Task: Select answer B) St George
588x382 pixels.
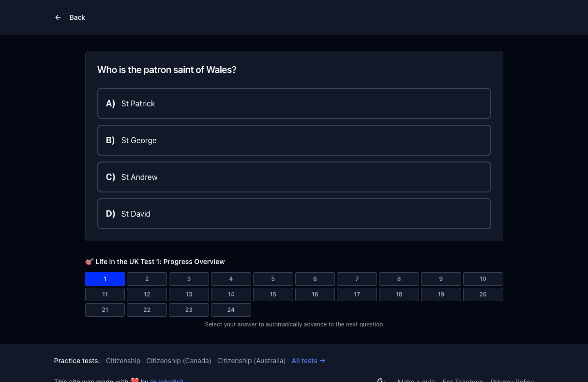Action: [294, 140]
